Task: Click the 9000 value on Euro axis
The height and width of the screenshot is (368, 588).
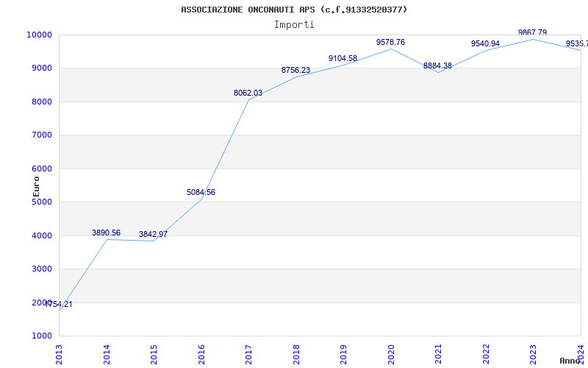Action: click(41, 68)
